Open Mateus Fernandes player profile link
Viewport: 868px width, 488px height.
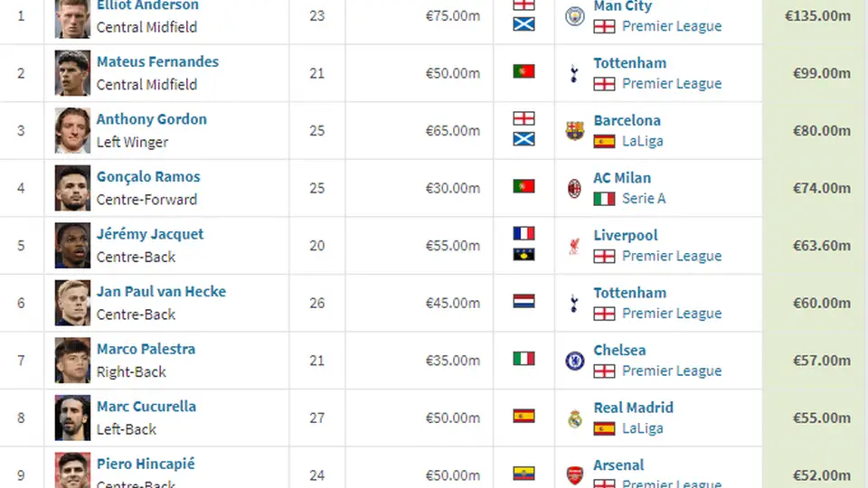pyautogui.click(x=157, y=62)
